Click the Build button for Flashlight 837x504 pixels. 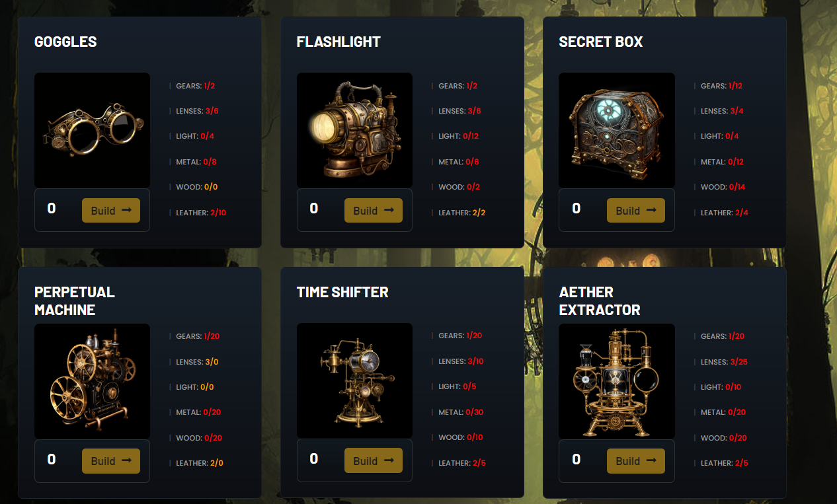[374, 210]
